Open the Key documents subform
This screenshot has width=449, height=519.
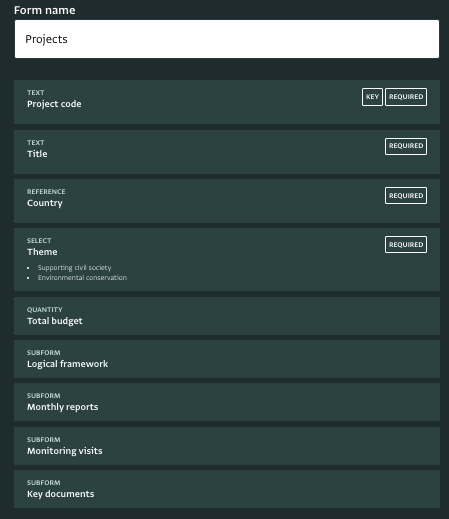pos(227,489)
